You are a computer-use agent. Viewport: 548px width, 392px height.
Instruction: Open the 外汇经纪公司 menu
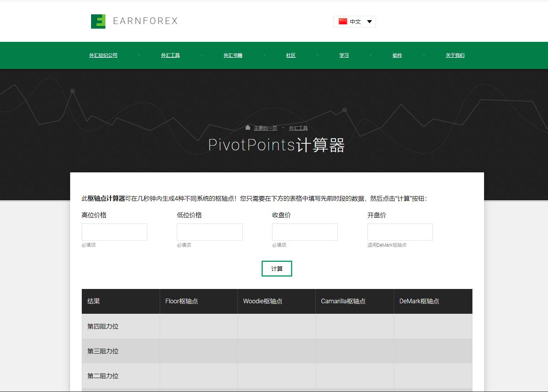click(103, 55)
